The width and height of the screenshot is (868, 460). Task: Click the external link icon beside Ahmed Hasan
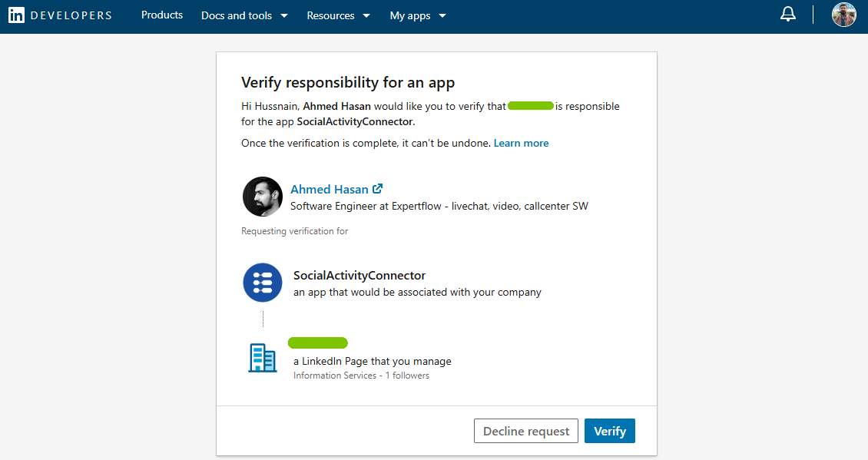tap(377, 189)
